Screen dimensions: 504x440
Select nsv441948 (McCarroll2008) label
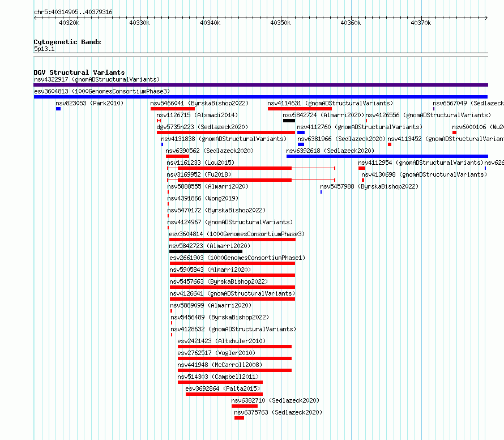[x=220, y=365]
